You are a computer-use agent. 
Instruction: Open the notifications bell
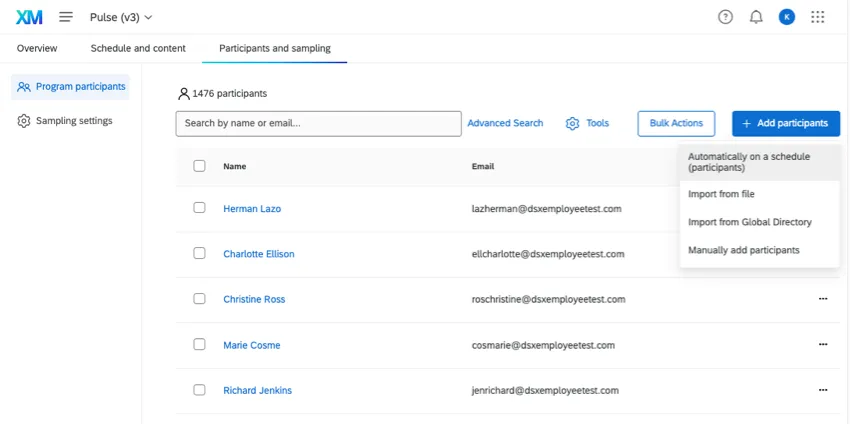(756, 17)
